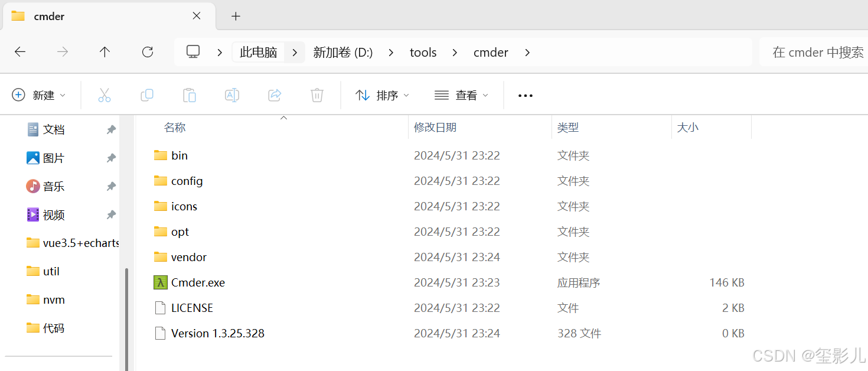Click 新加卷 (D:) breadcrumb
Screen dimensions: 868x371
[x=343, y=53]
